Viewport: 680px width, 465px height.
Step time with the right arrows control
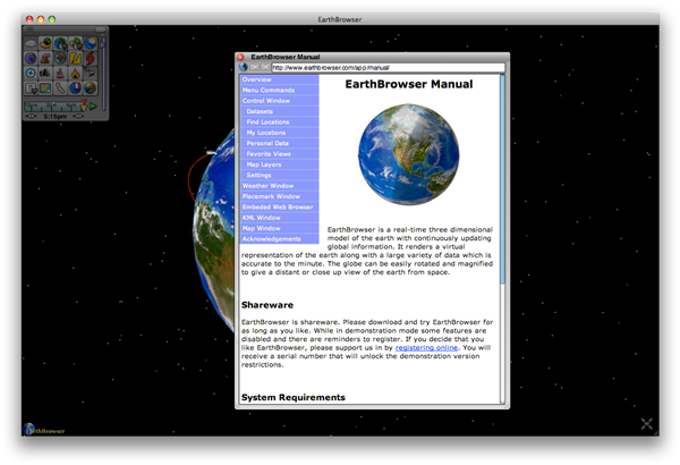click(x=78, y=116)
